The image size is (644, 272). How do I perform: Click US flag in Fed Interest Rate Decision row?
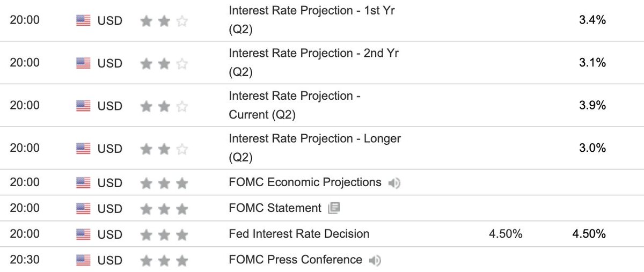click(x=83, y=234)
